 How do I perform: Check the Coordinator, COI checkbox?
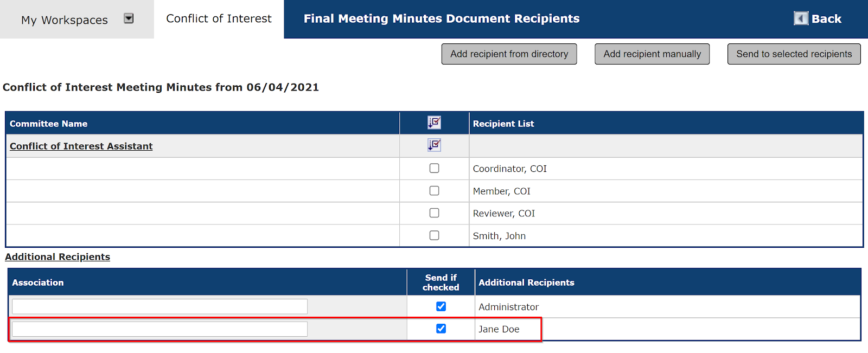coord(434,168)
